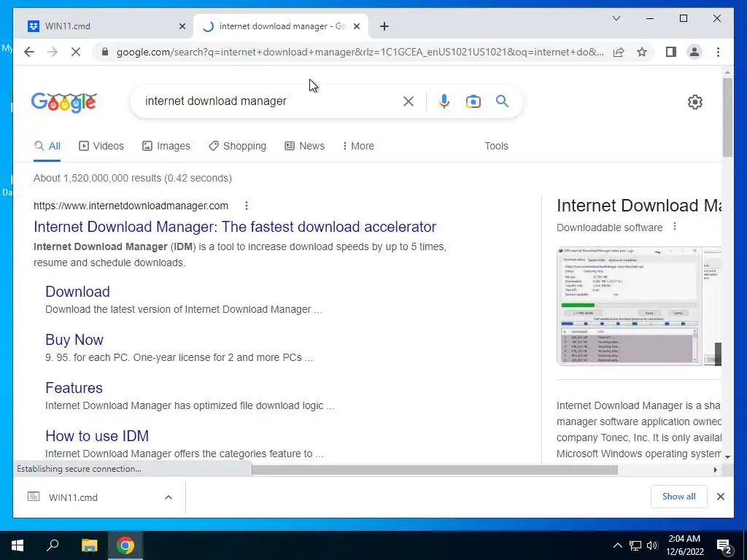The height and width of the screenshot is (560, 747).
Task: Open Google quick settings gear
Action: tap(695, 102)
